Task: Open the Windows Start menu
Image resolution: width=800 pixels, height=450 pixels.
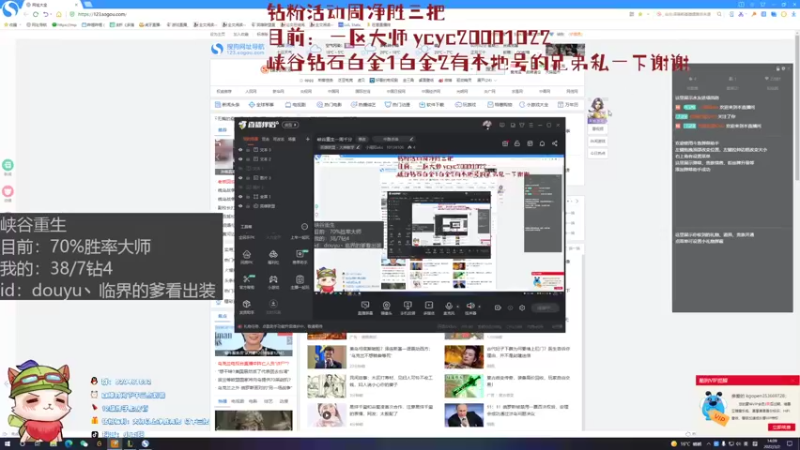Action: pyautogui.click(x=7, y=444)
